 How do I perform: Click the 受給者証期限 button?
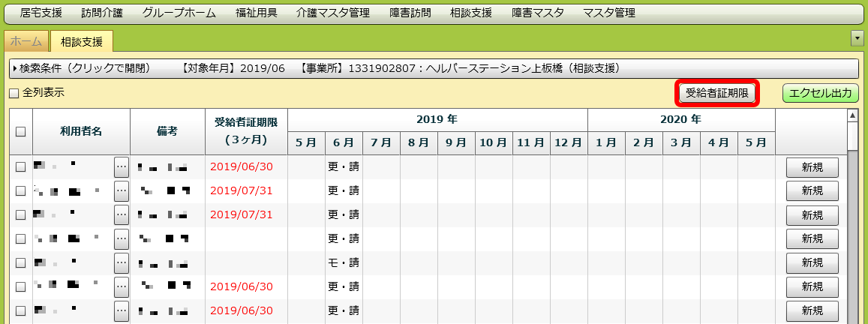717,94
